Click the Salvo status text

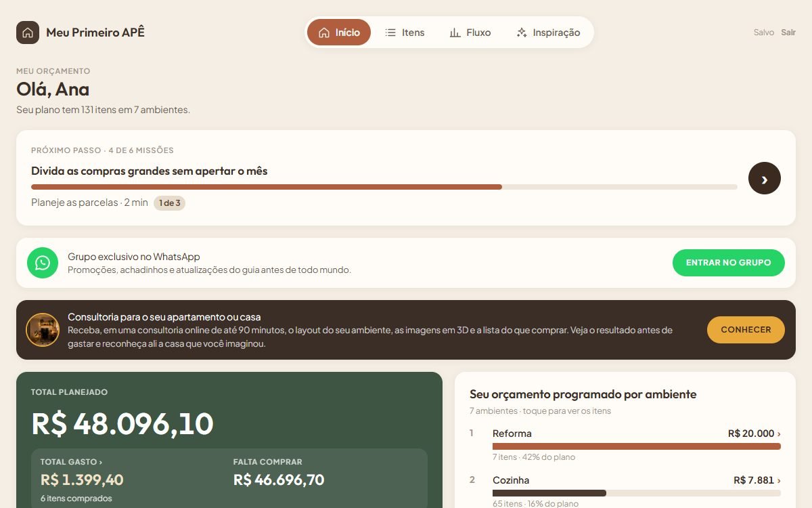(x=764, y=33)
